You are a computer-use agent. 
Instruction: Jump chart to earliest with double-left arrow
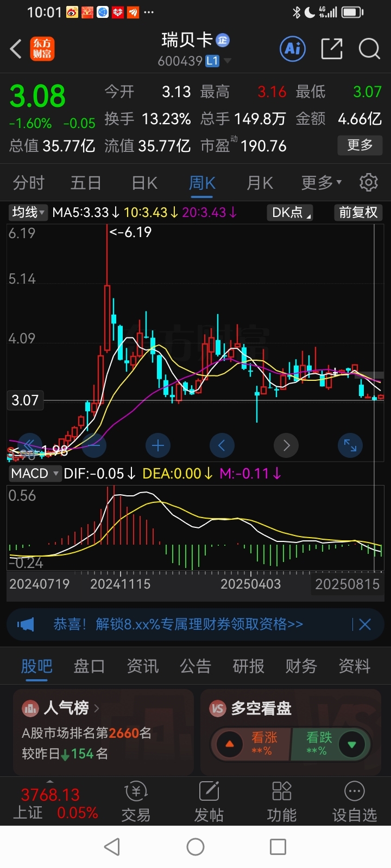pyautogui.click(x=30, y=446)
